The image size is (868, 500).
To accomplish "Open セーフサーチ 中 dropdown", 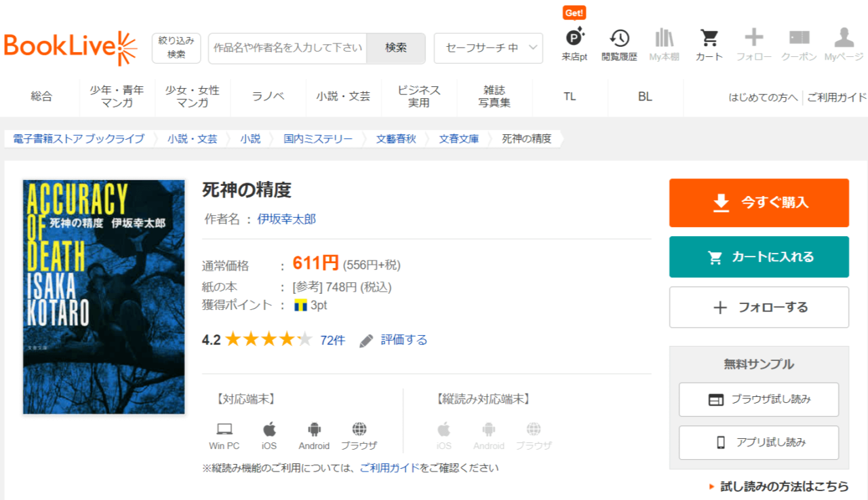I will coord(488,48).
